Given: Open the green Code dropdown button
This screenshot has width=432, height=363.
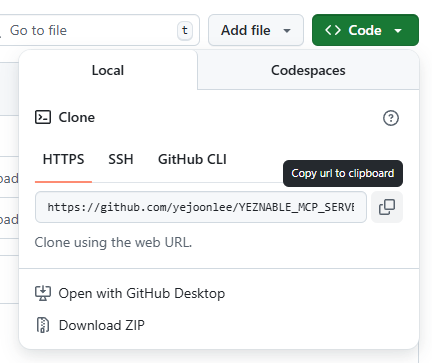Looking at the screenshot, I should point(365,30).
